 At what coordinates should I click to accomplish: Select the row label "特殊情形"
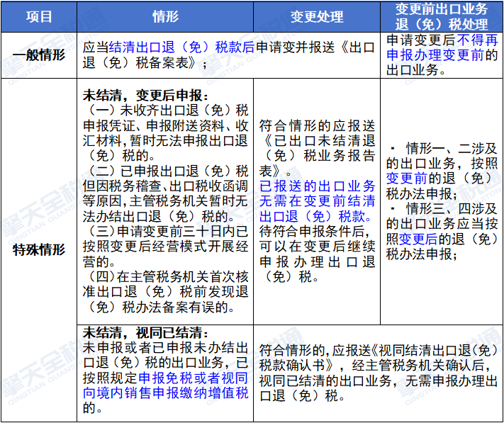point(39,249)
